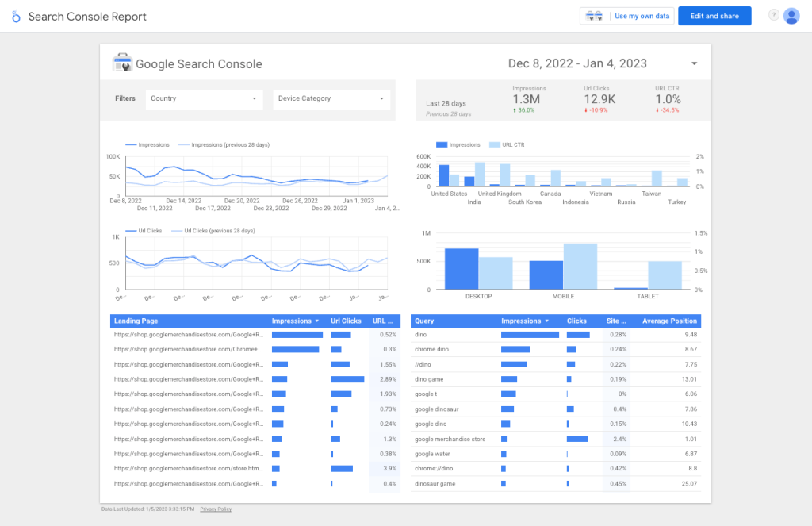This screenshot has height=526, width=812.
Task: Open the Privacy Policy link
Action: point(215,509)
